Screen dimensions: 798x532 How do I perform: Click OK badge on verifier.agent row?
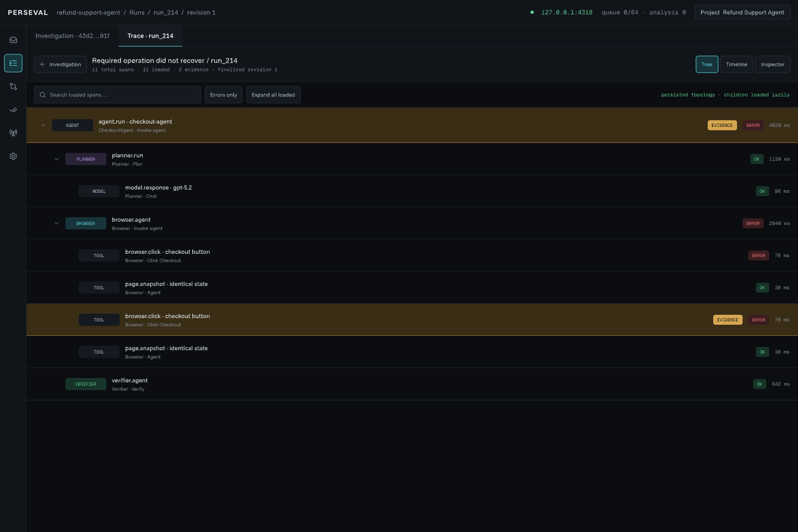760,384
